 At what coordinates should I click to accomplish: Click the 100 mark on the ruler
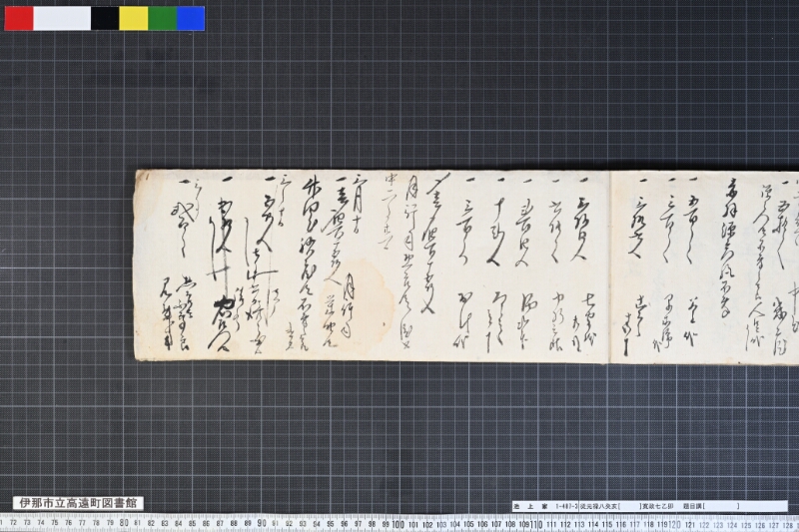pos(398,523)
